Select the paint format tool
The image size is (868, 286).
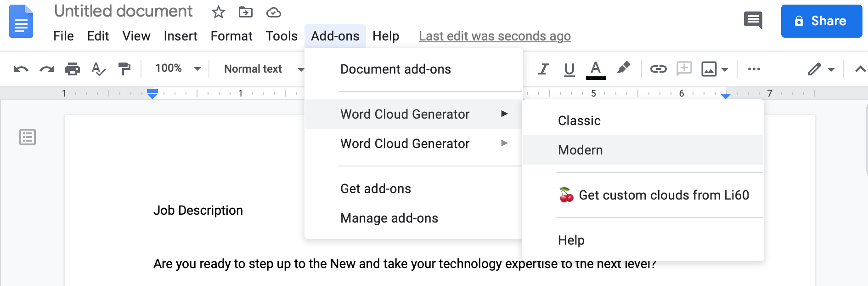coord(124,69)
